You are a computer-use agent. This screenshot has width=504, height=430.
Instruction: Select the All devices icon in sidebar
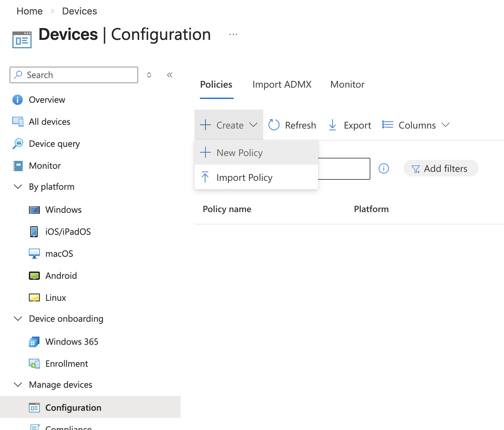point(18,121)
